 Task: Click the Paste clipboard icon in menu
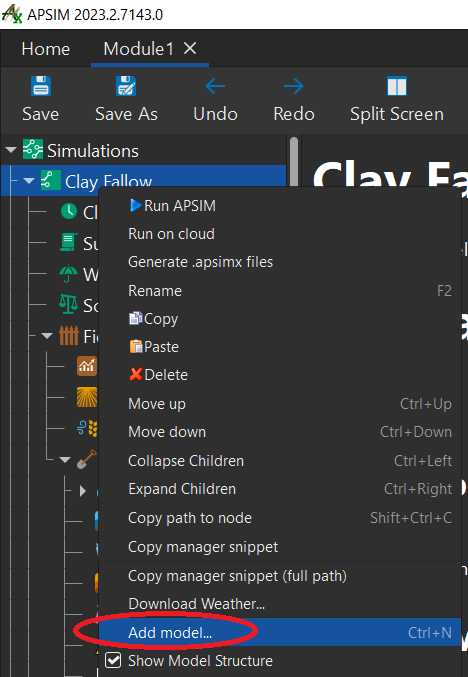click(136, 347)
